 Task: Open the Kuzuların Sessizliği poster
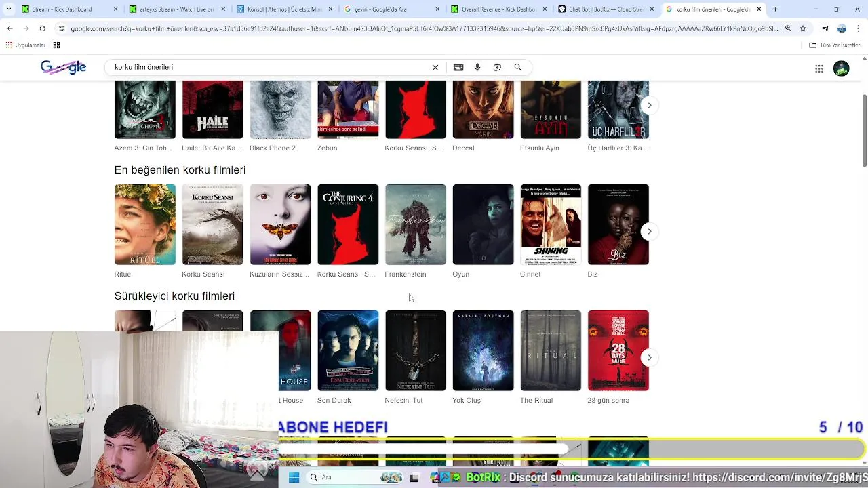pos(280,224)
